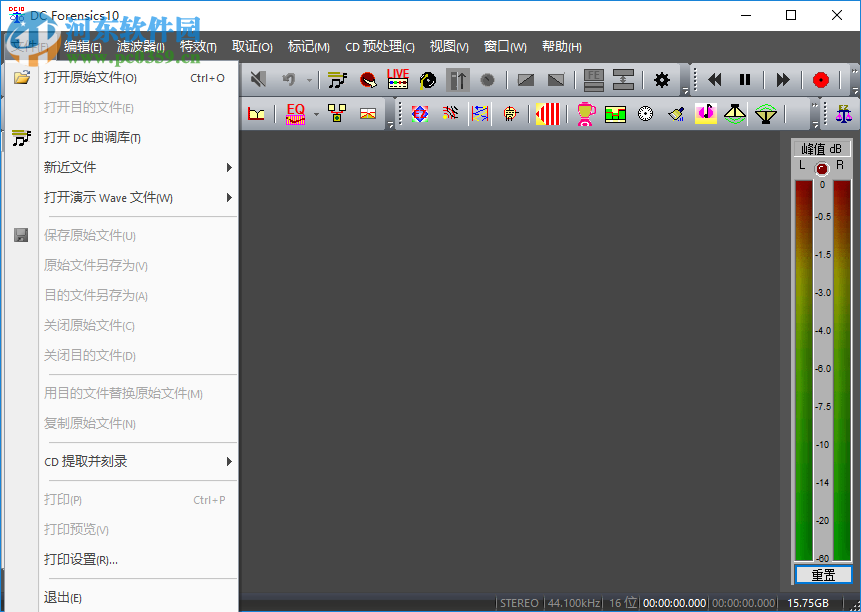Click the blue-yellow crossing lines toolbar icon
The height and width of the screenshot is (612, 861).
480,114
